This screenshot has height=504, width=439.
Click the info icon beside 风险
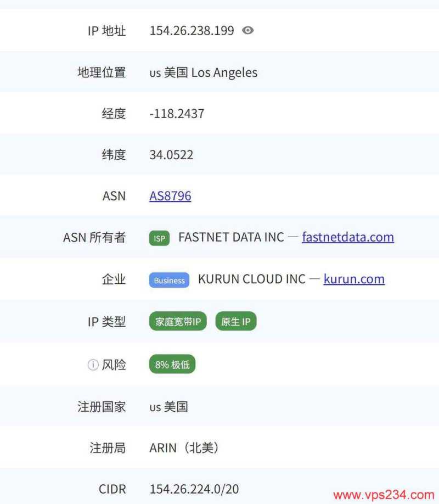[92, 364]
